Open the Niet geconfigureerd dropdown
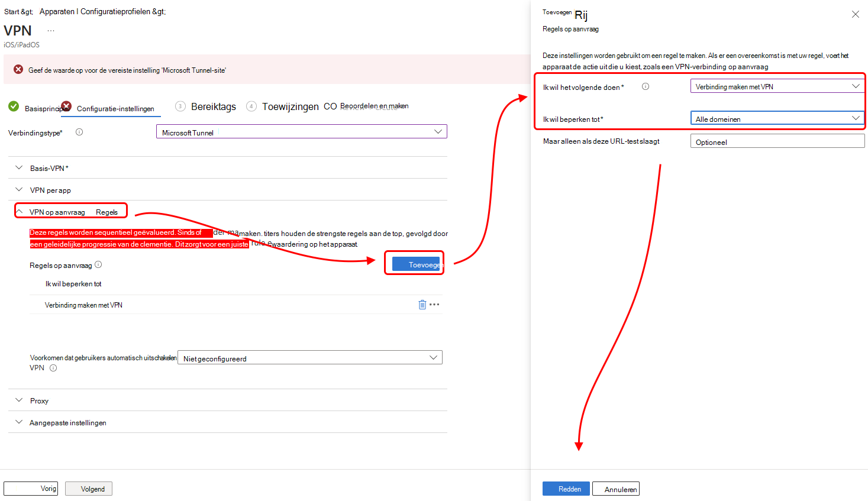 pyautogui.click(x=310, y=357)
